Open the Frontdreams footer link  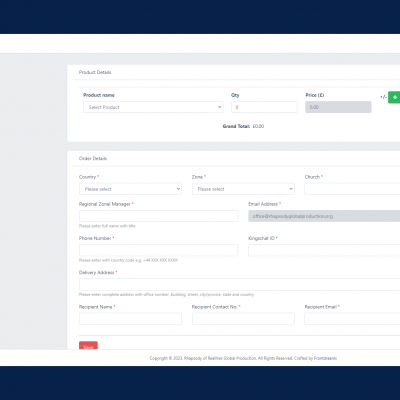coord(325,358)
